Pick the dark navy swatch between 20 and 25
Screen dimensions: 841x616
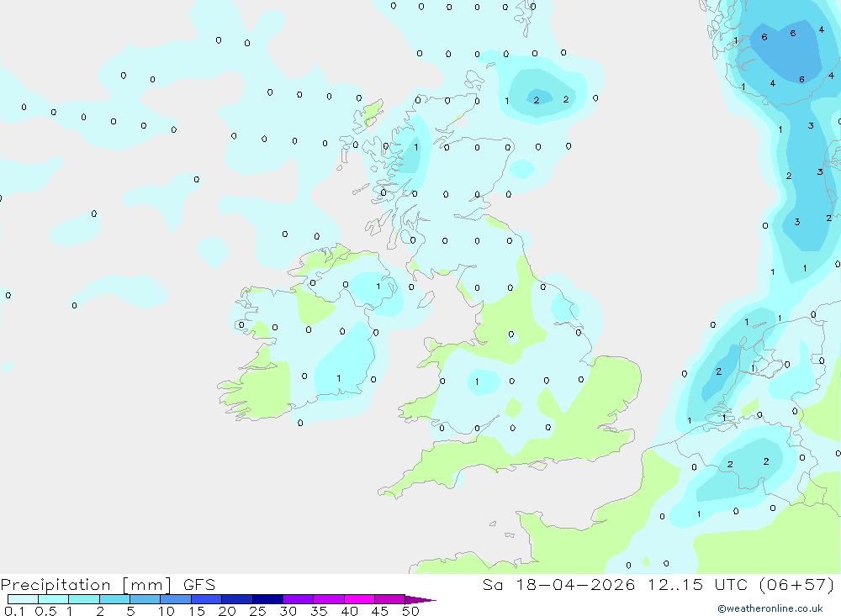(236, 599)
